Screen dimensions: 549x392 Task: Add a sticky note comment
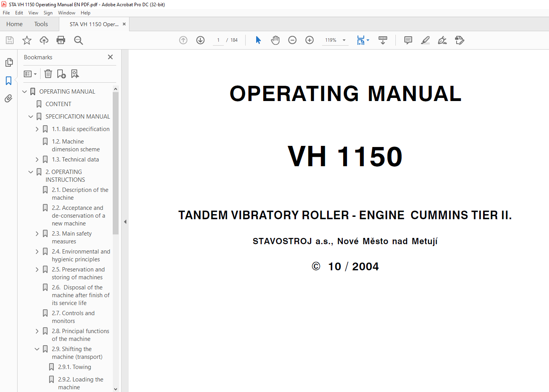click(408, 40)
